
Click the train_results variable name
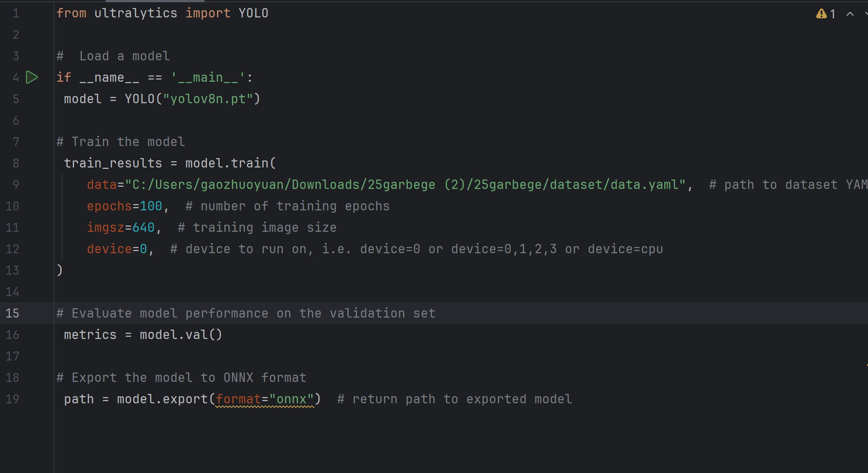[x=113, y=163]
